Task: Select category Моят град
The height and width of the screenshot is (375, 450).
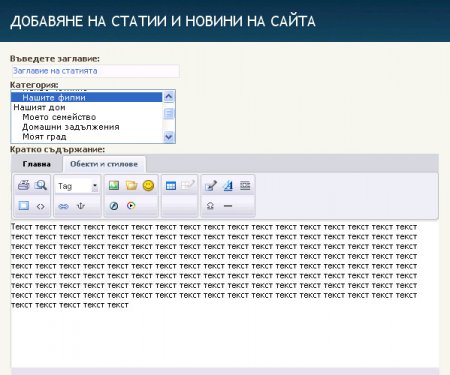Action: click(87, 137)
